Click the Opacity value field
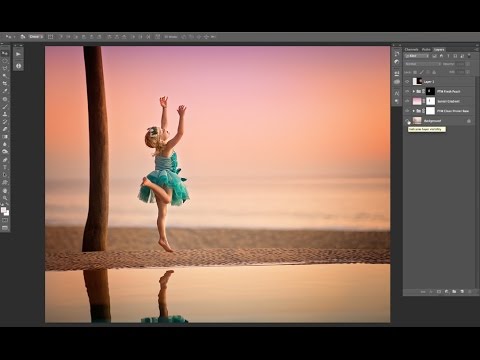 tap(460, 64)
